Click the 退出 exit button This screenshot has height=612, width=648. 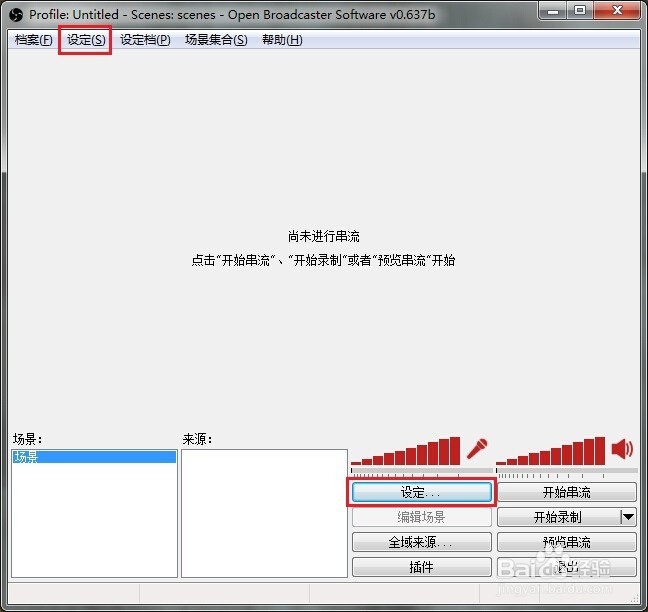(567, 567)
